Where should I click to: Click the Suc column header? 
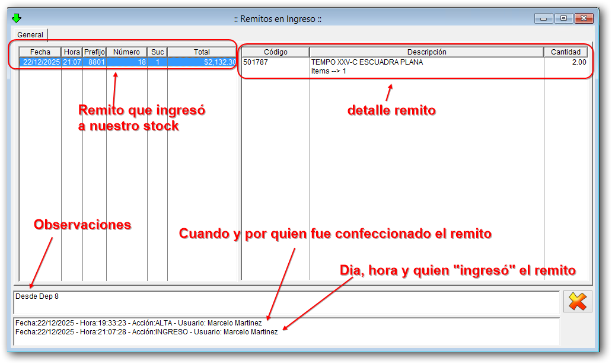(x=157, y=52)
